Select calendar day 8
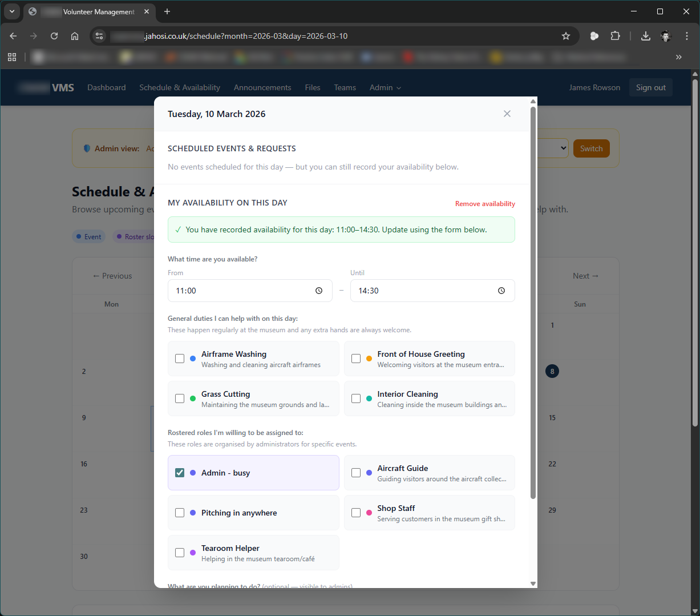 pyautogui.click(x=552, y=371)
